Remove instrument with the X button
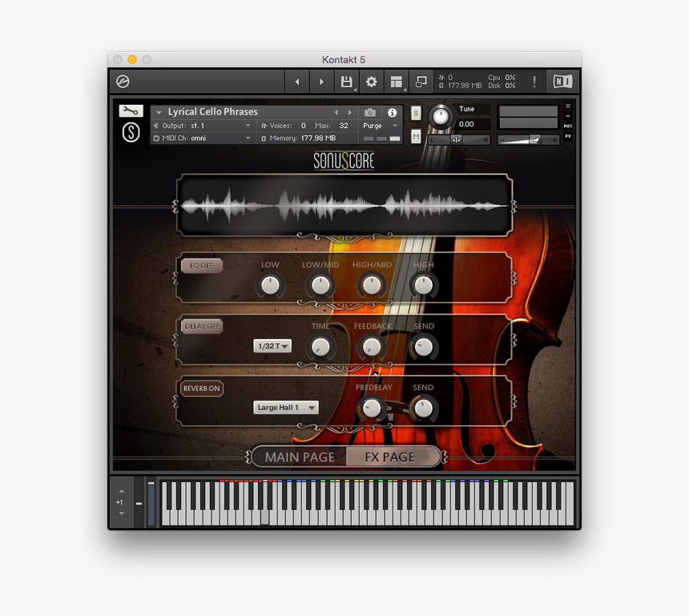 568,106
